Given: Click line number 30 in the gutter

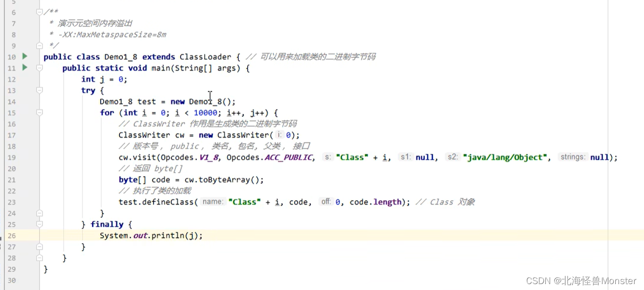Looking at the screenshot, I should coord(11,281).
